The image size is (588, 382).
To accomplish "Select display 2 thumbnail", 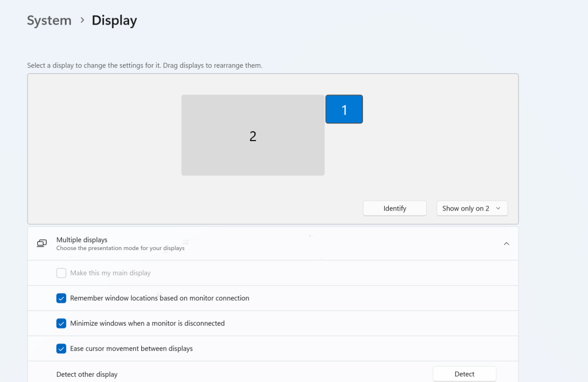I will point(253,135).
